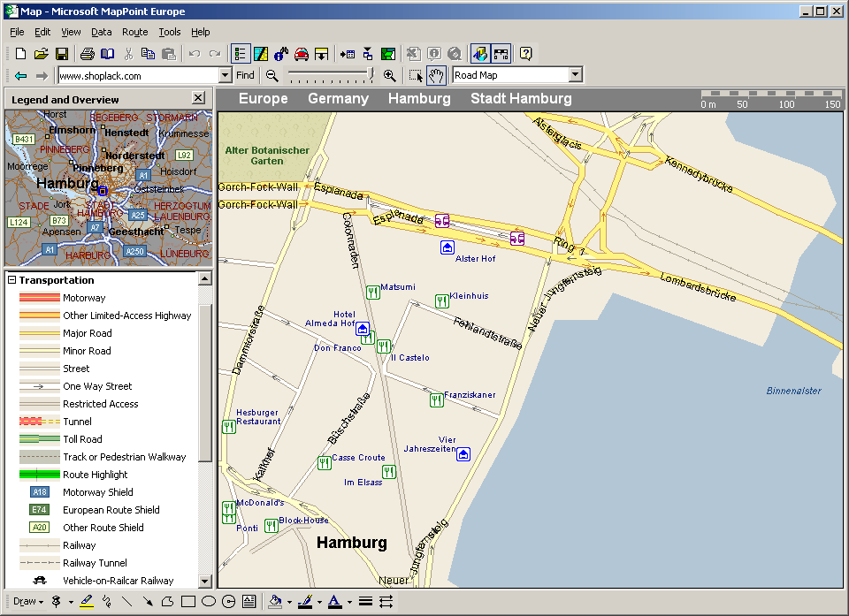Image resolution: width=849 pixels, height=616 pixels.
Task: Select the Text Box tool
Action: [249, 601]
